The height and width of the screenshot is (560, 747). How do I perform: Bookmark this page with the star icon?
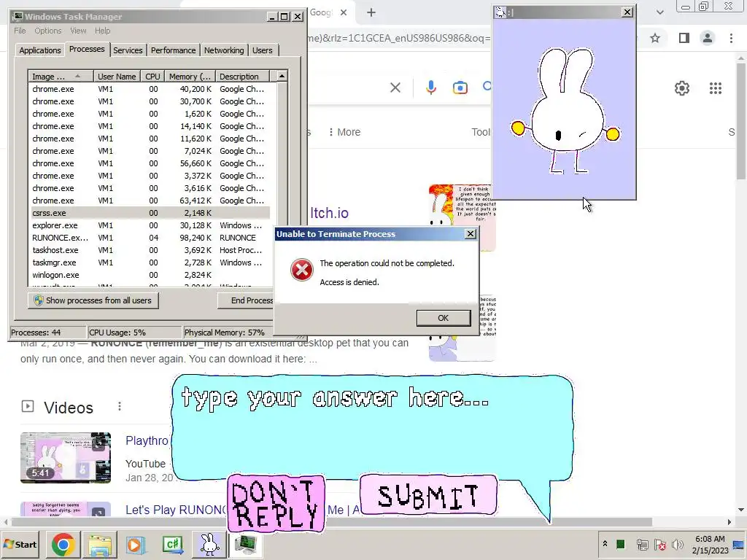pos(655,38)
